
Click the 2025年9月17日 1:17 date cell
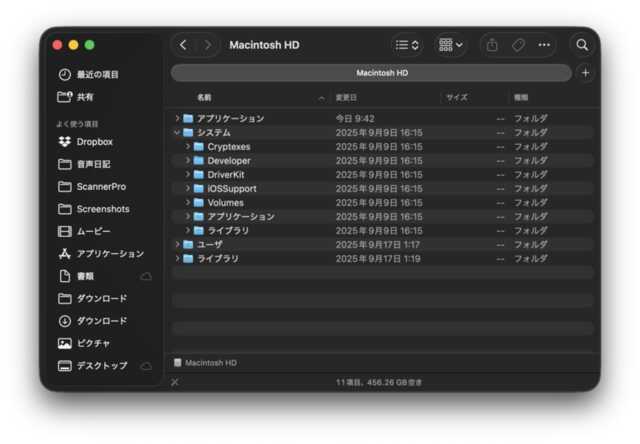[x=378, y=244]
